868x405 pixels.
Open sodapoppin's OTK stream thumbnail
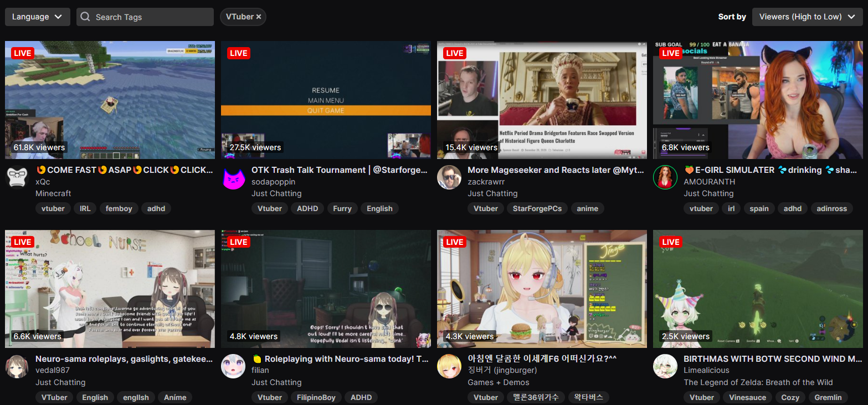pyautogui.click(x=326, y=100)
